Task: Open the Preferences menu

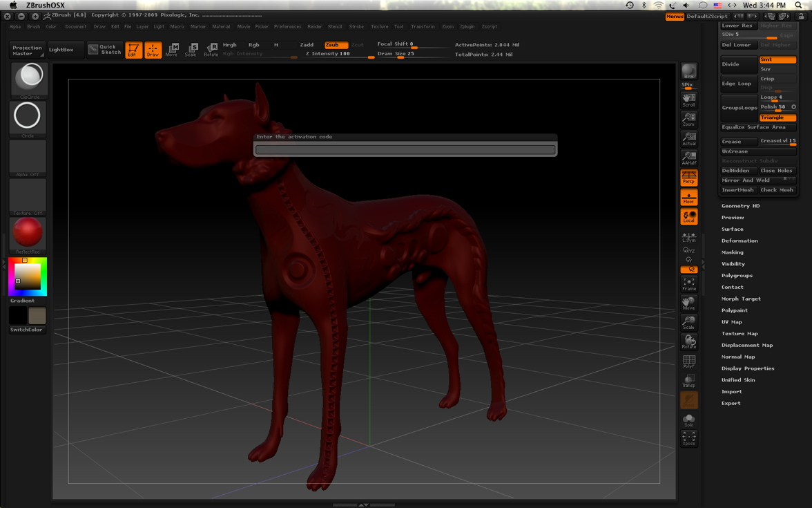Action: click(287, 27)
